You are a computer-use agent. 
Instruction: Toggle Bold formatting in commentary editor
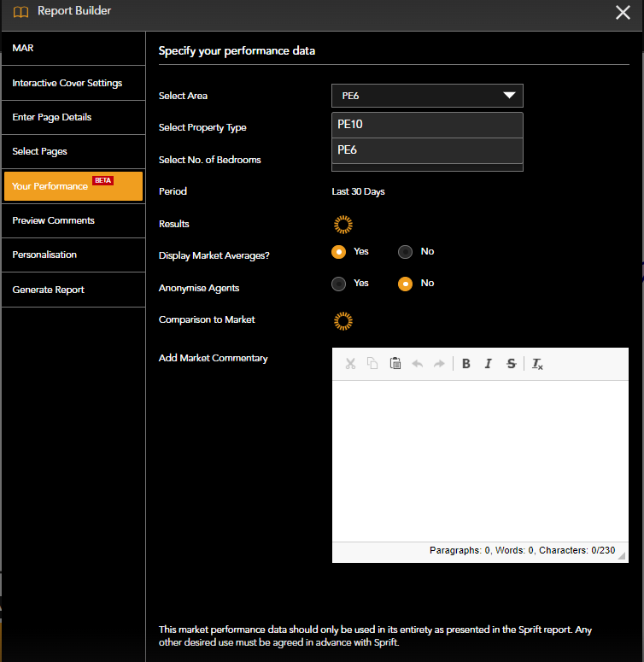tap(466, 364)
